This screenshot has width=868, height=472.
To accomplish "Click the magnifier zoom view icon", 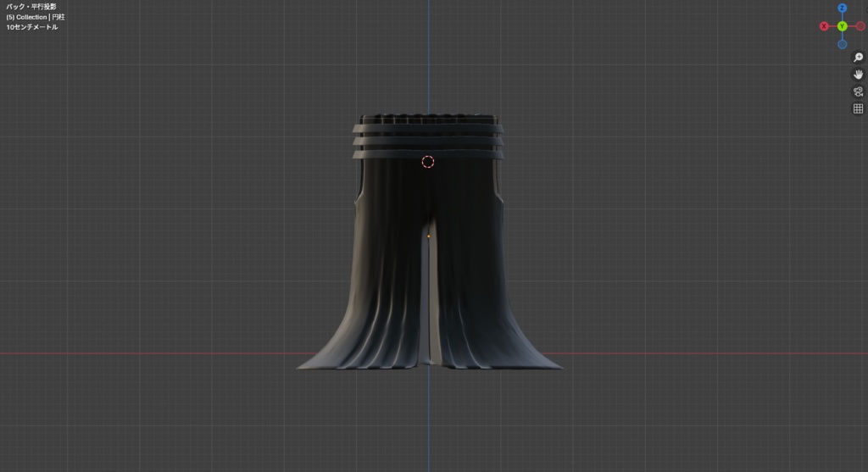I will [x=858, y=58].
